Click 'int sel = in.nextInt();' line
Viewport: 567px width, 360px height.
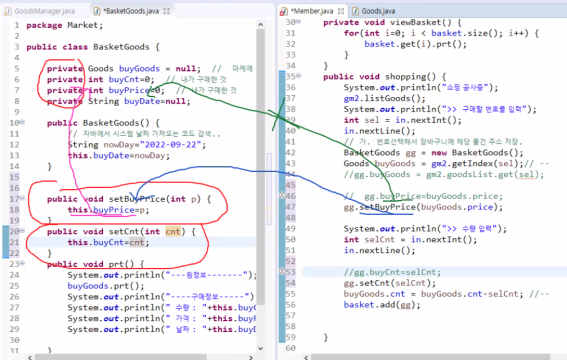(x=402, y=120)
